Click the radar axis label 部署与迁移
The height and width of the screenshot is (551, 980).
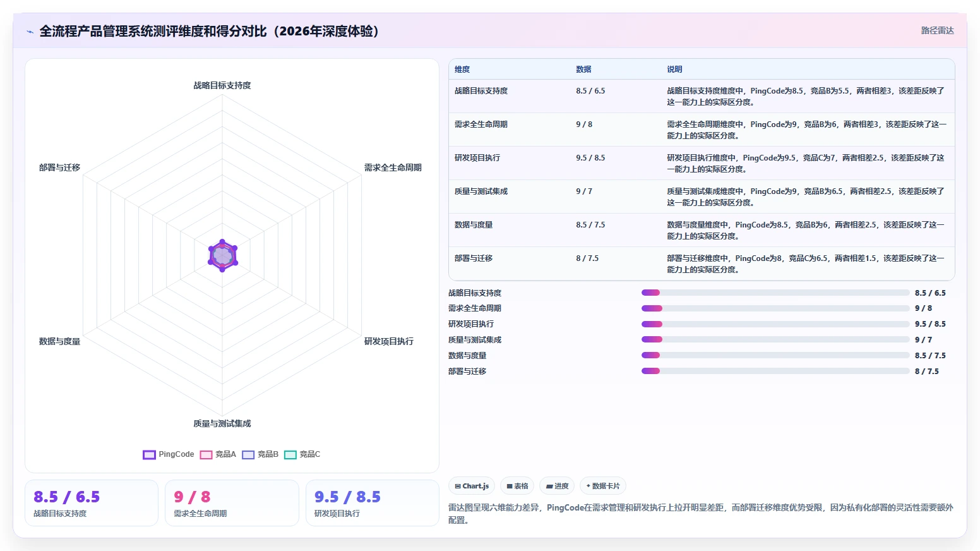coord(59,167)
